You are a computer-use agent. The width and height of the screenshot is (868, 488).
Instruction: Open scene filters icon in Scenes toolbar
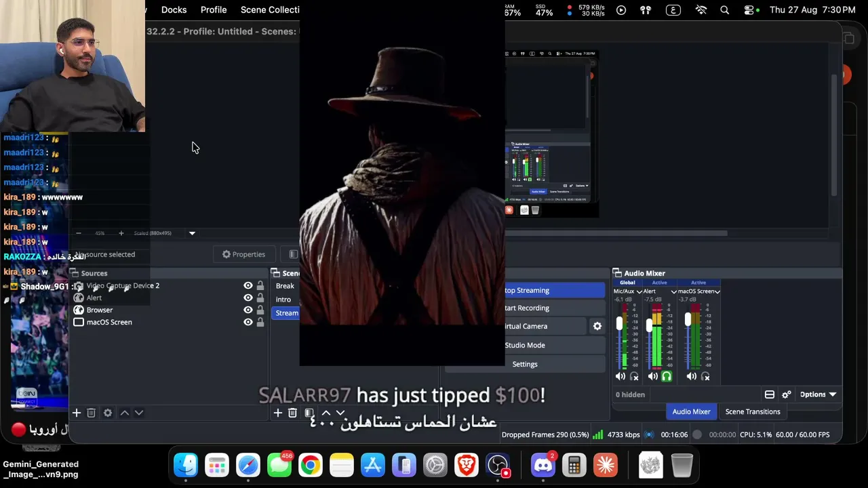(309, 413)
